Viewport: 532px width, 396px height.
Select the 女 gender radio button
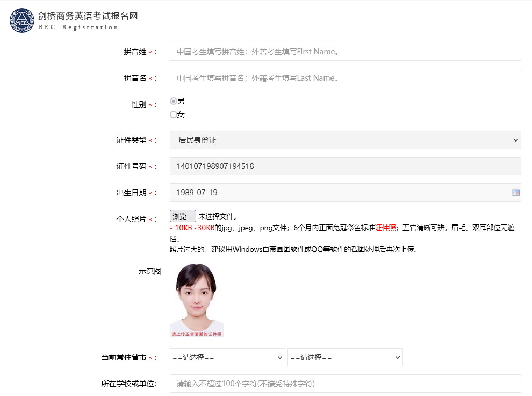pyautogui.click(x=173, y=114)
